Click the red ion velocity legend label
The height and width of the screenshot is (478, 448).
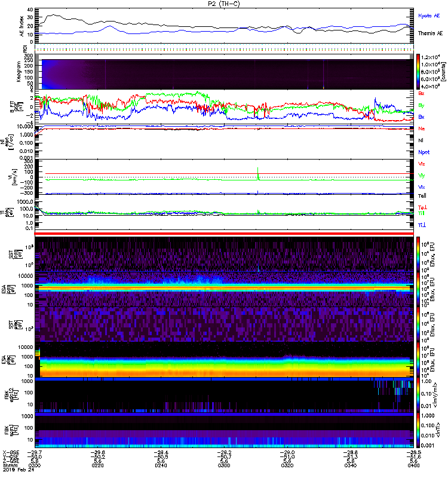422,164
